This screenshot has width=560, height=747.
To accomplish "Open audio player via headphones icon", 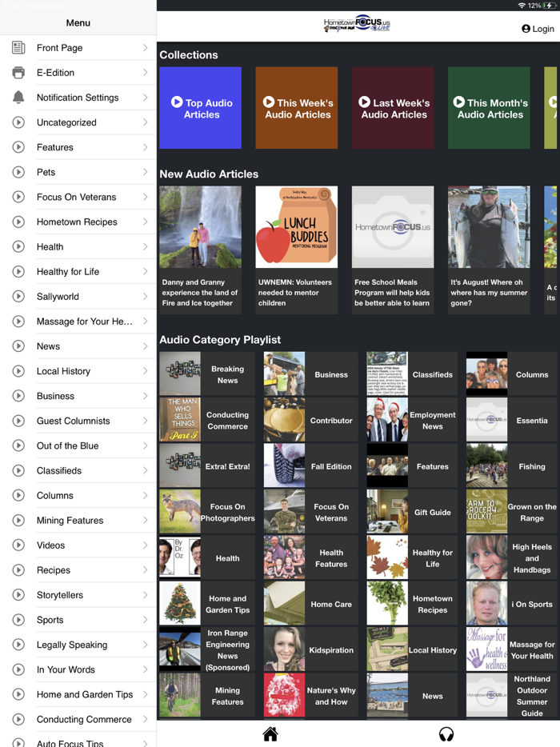I will pyautogui.click(x=446, y=734).
